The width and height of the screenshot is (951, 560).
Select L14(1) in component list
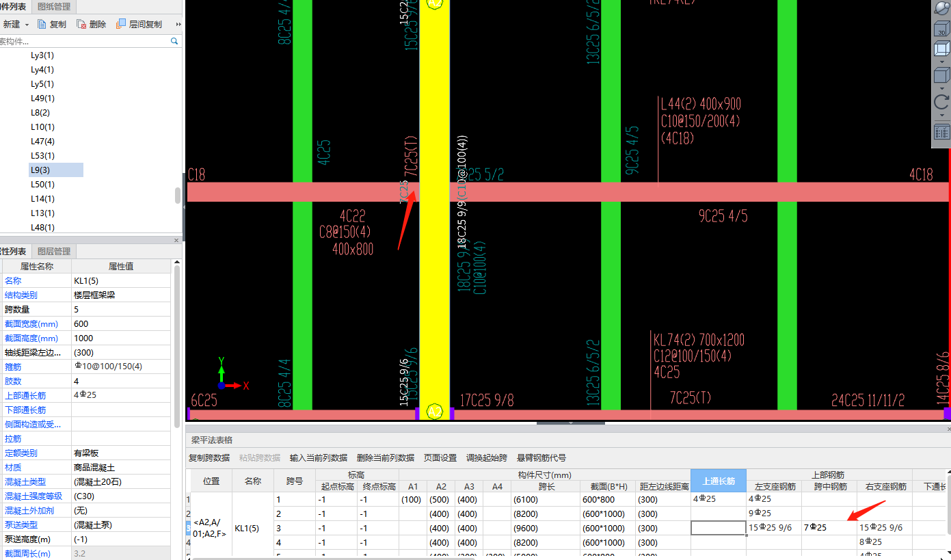[x=42, y=199]
